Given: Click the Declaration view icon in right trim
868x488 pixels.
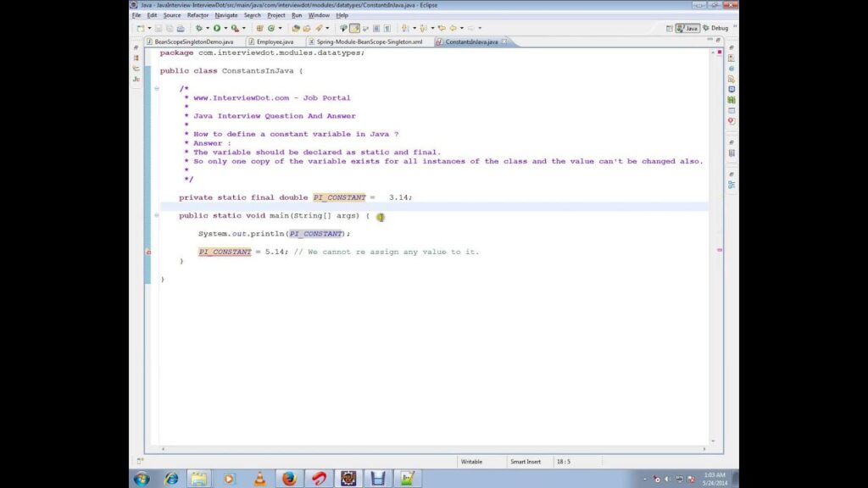Looking at the screenshot, I should coord(732,79).
